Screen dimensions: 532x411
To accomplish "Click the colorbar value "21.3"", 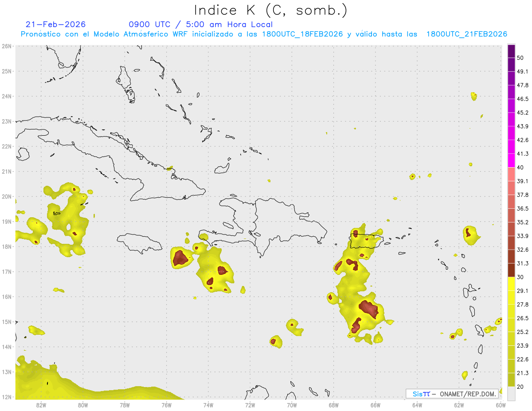I will coord(523,373).
